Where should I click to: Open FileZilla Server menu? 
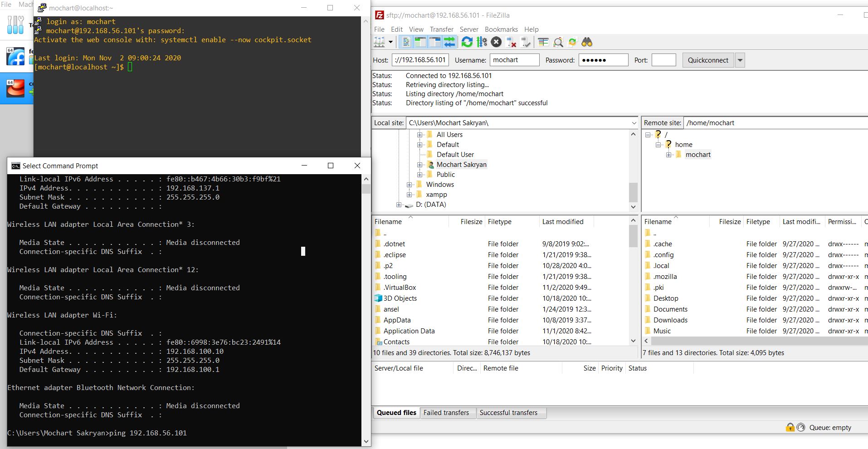coord(469,29)
